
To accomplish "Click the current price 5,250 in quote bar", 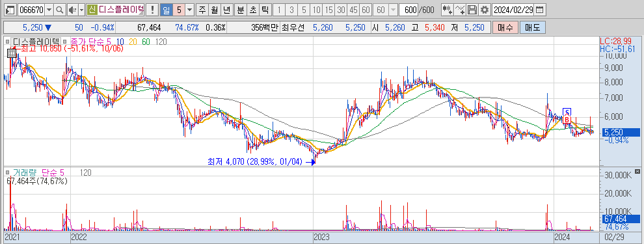I will 33,27.
